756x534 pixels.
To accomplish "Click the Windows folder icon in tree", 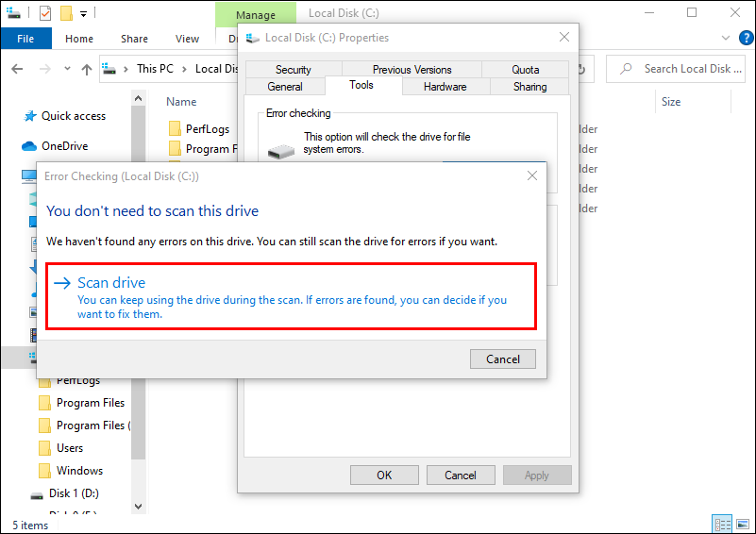I will click(44, 471).
